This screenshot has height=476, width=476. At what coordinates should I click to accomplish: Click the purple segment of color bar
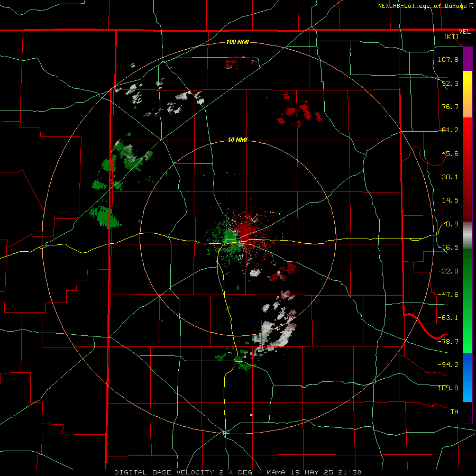467,59
